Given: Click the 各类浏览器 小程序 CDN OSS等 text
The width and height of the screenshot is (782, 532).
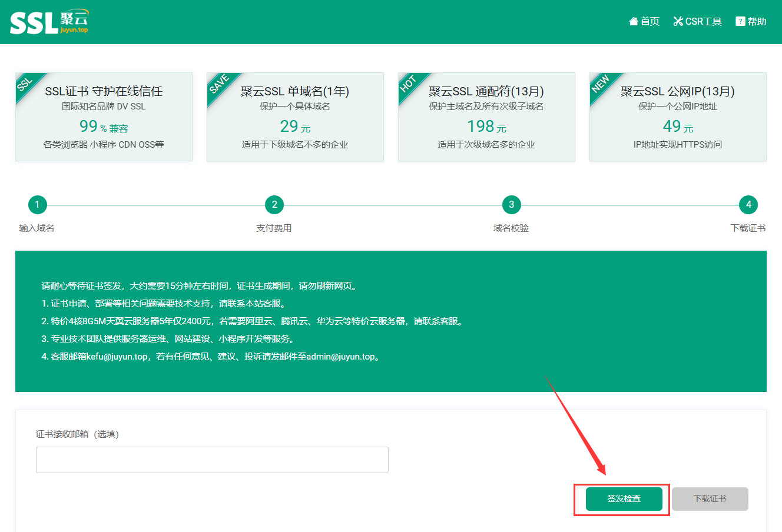Looking at the screenshot, I should 104,145.
